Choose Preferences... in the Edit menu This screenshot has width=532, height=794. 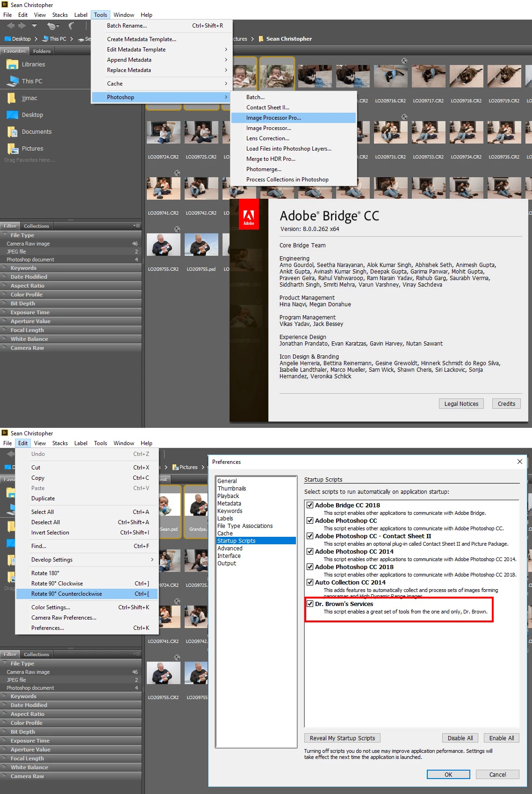(x=87, y=628)
